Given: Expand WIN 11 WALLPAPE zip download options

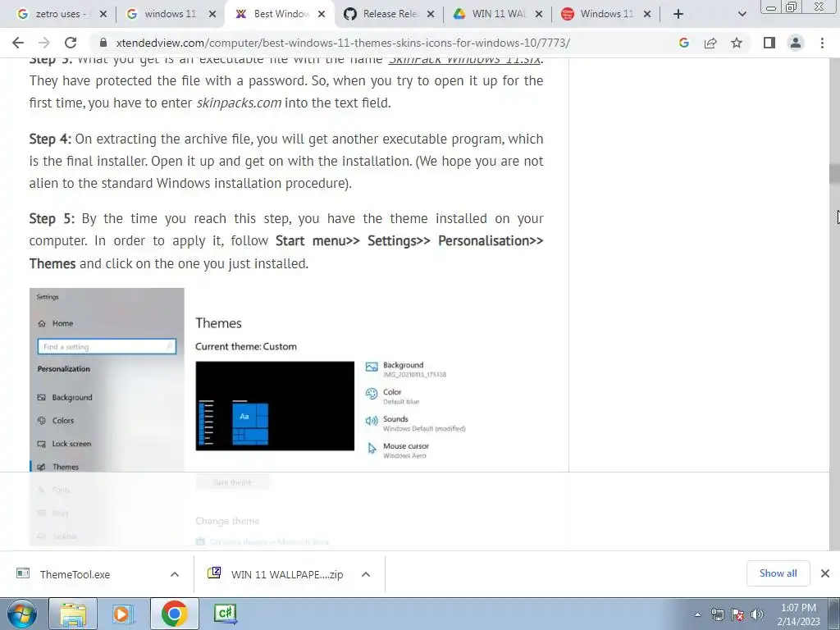Looking at the screenshot, I should [x=366, y=574].
